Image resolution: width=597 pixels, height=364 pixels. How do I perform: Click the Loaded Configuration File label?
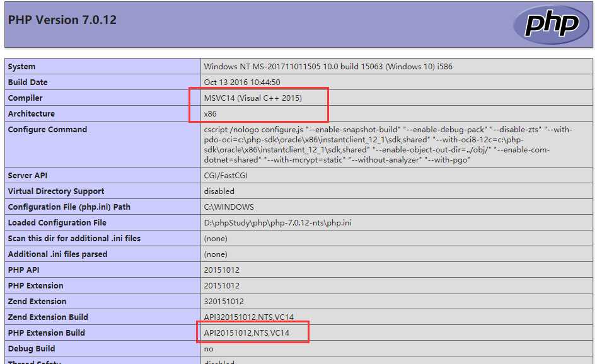coord(57,222)
